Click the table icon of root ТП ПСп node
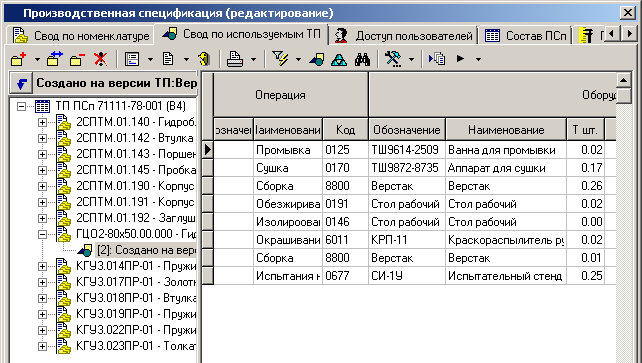This screenshot has height=363, width=642. click(43, 107)
